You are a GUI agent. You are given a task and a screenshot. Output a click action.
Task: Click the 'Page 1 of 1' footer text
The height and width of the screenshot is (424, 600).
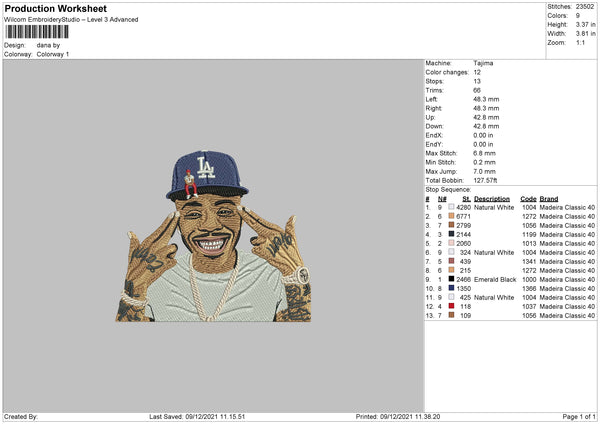pyautogui.click(x=579, y=417)
